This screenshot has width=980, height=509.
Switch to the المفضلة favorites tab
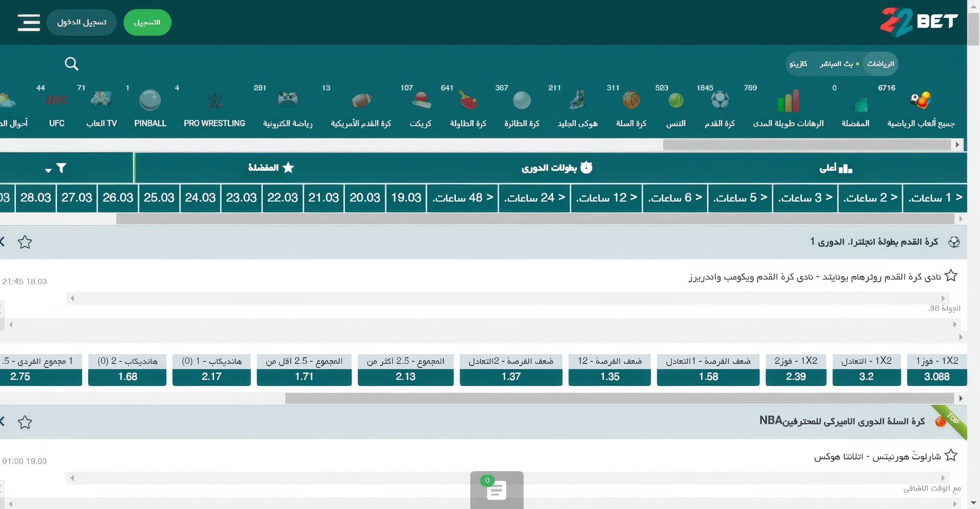point(271,168)
